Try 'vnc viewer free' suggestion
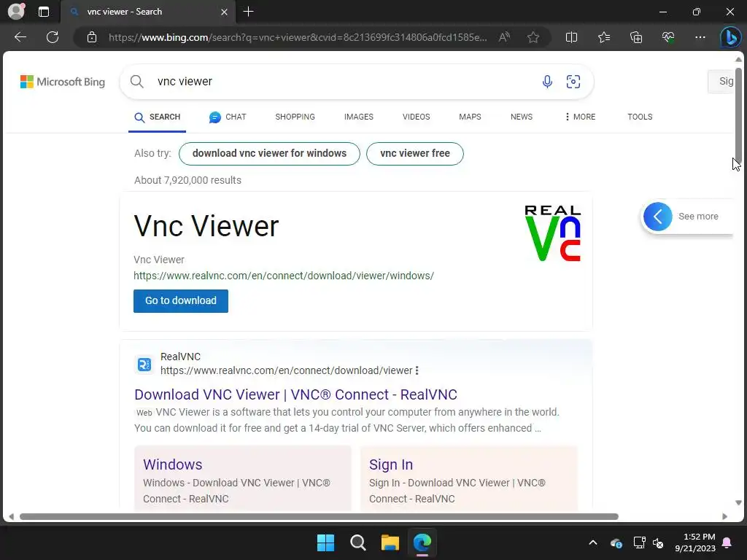 [x=415, y=154]
